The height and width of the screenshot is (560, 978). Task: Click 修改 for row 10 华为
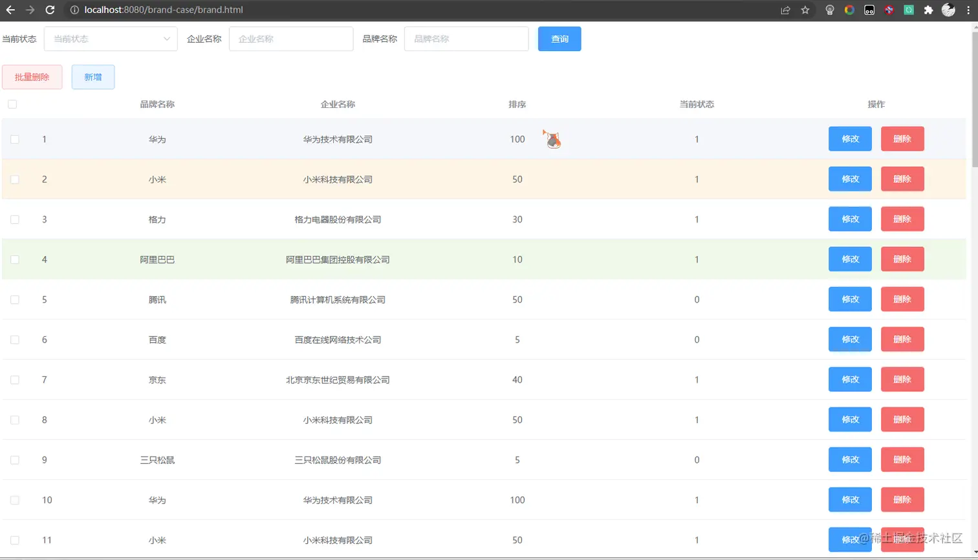click(850, 500)
